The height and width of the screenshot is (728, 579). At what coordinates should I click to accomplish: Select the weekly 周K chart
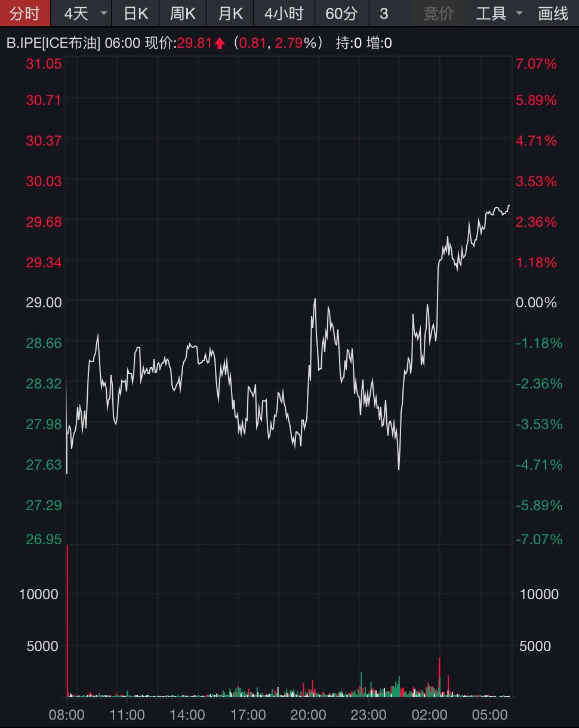pyautogui.click(x=182, y=13)
